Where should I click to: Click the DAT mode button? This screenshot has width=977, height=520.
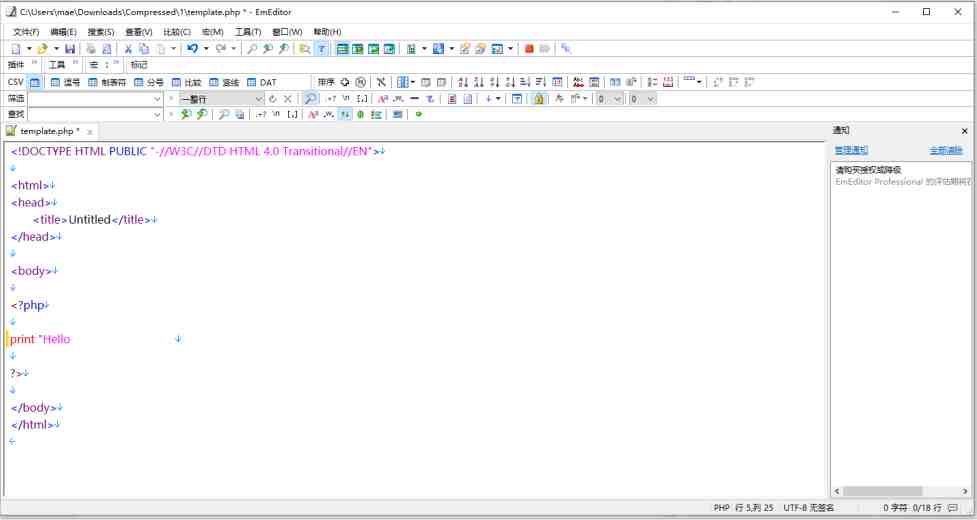262,82
